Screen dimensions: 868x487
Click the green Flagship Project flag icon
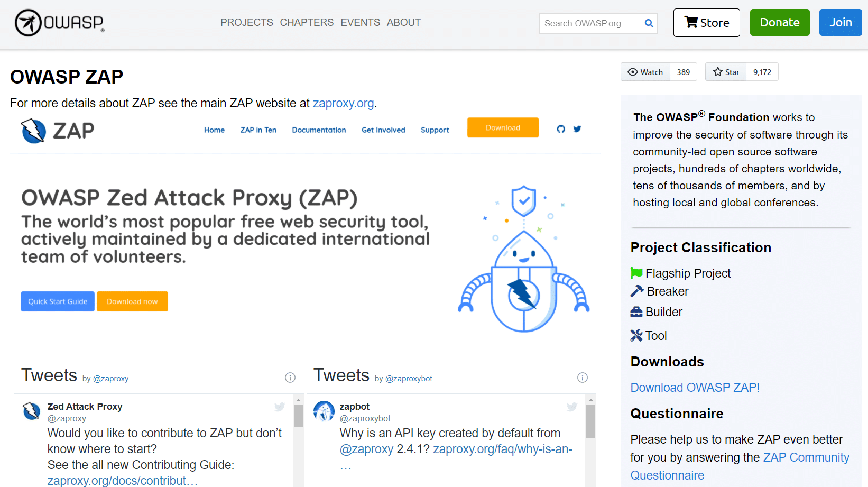(x=636, y=273)
